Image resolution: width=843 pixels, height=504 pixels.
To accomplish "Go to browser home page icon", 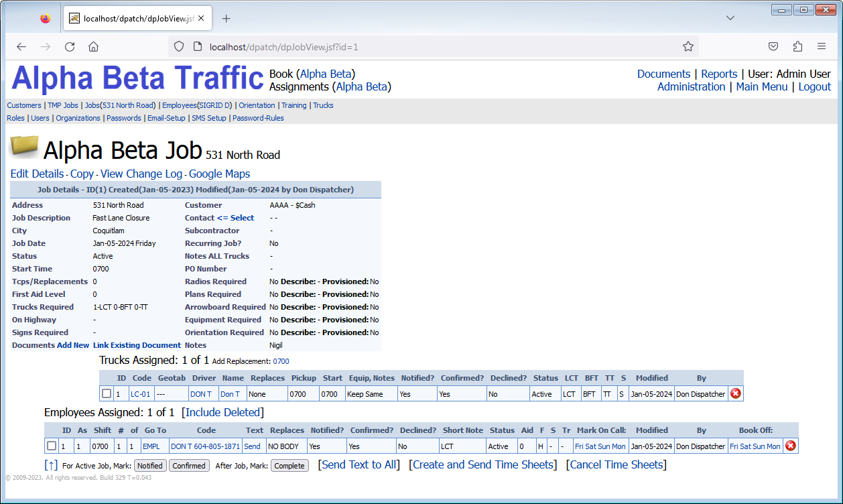I will coord(94,47).
